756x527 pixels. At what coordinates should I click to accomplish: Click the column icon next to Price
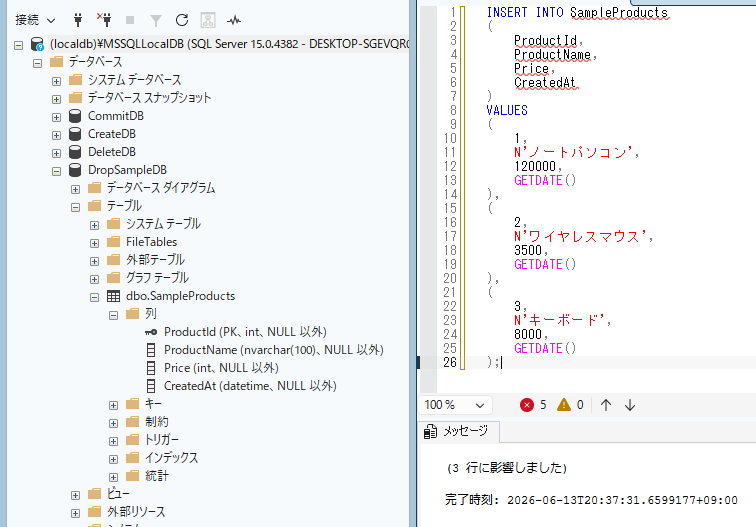(151, 368)
